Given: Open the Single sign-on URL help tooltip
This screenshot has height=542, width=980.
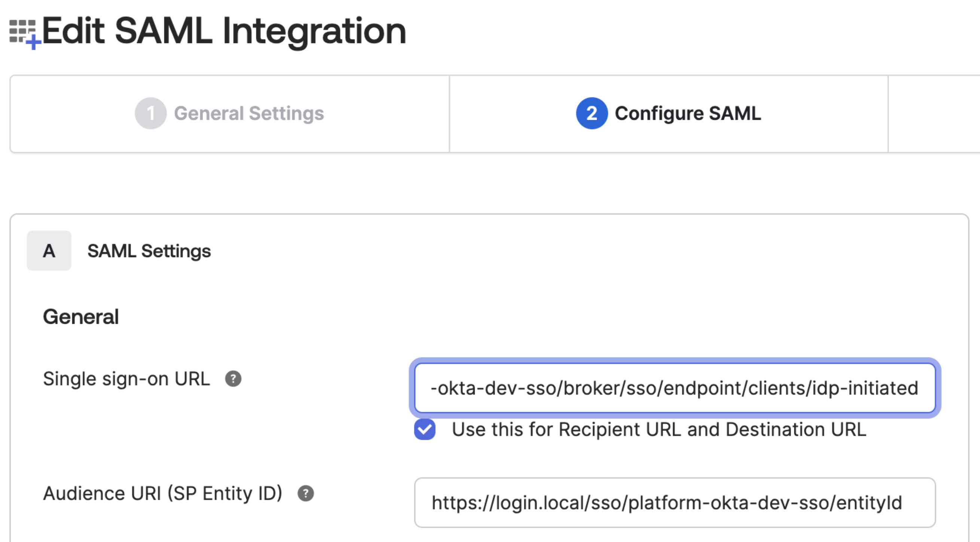Looking at the screenshot, I should point(232,379).
